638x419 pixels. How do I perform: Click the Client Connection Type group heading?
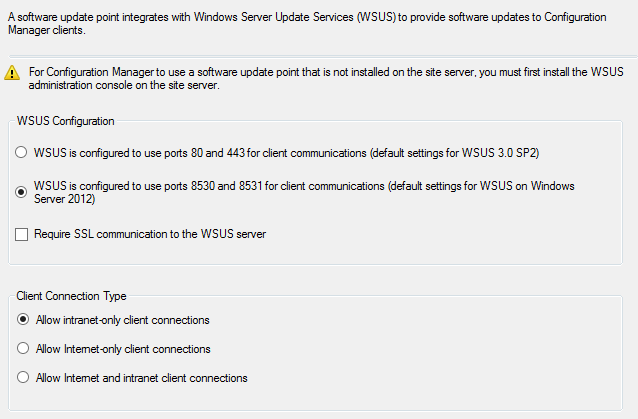(72, 296)
